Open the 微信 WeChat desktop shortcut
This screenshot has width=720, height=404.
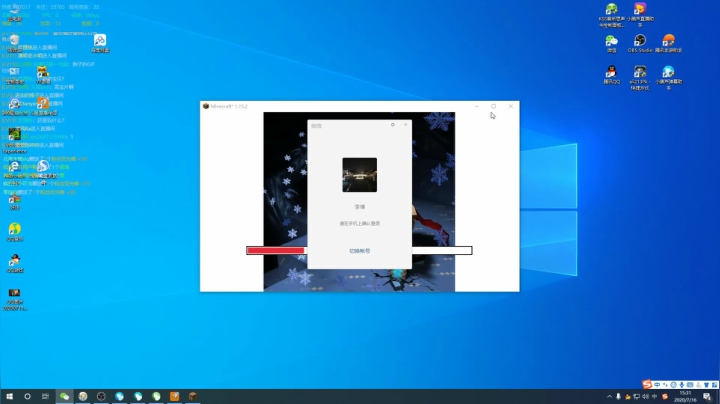[x=612, y=44]
